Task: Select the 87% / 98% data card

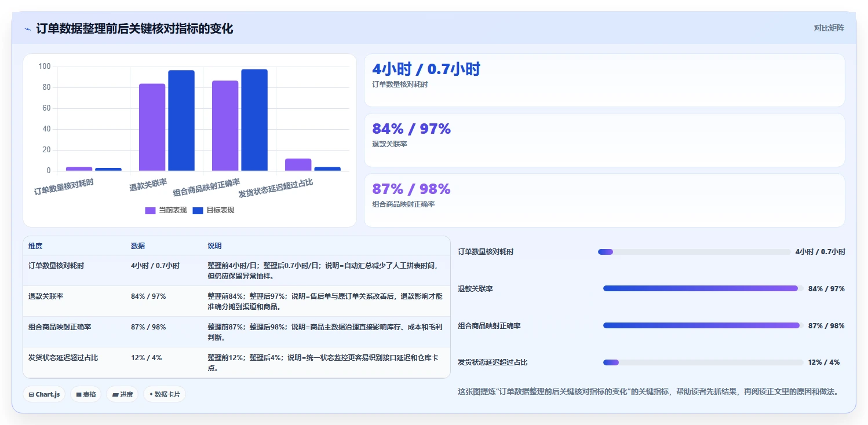Action: click(x=604, y=200)
